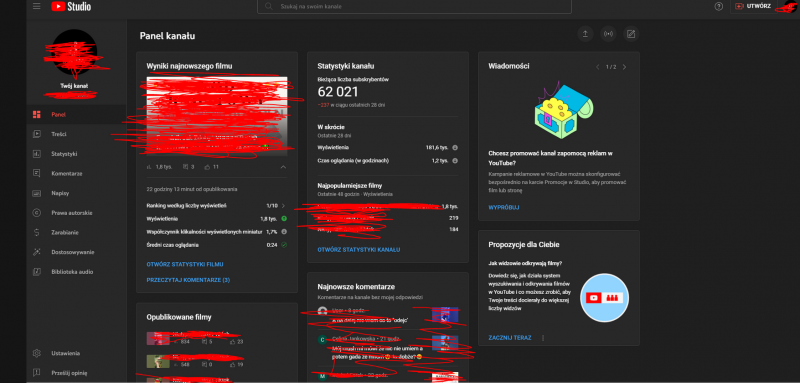This screenshot has width=800, height=383.
Task: Click the Panel dashboard icon in sidebar
Action: pos(37,115)
